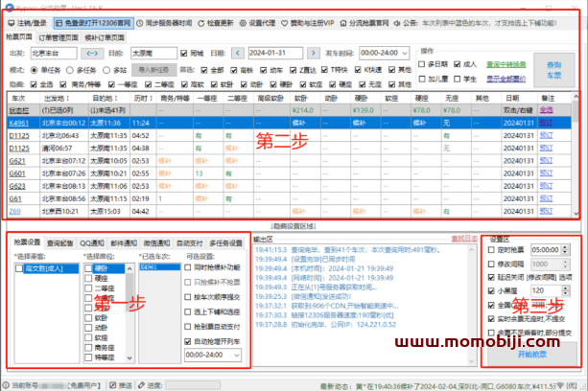Click the 查询车票 button
The width and height of the screenshot is (588, 391).
coord(554,67)
